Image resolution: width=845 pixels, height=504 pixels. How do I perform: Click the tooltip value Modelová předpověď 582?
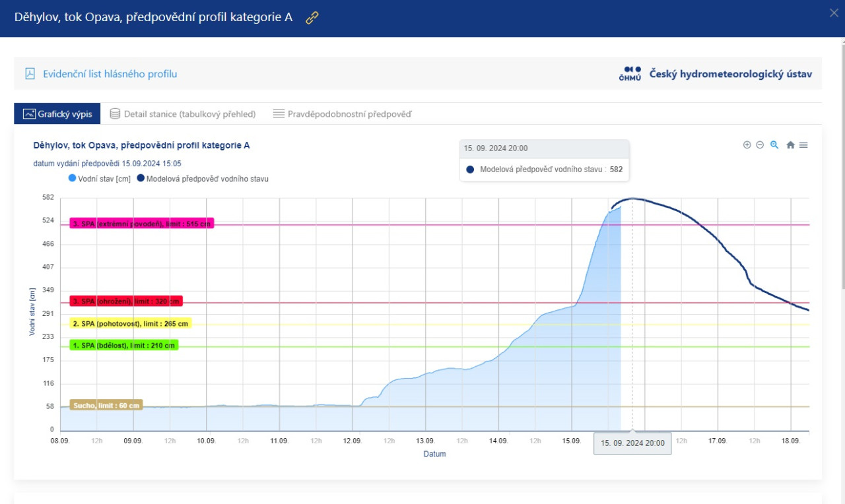(x=546, y=170)
